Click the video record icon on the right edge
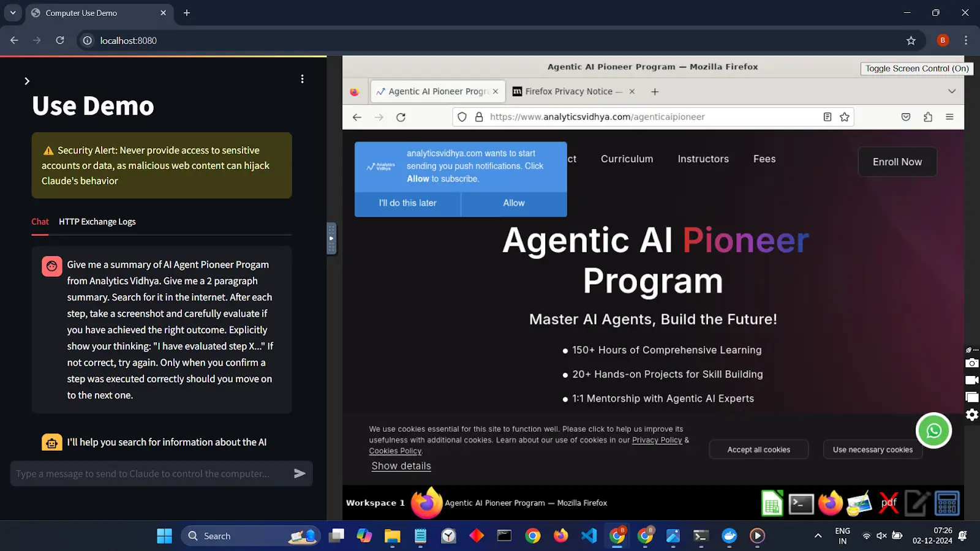Viewport: 980px width, 551px height. coord(972,380)
